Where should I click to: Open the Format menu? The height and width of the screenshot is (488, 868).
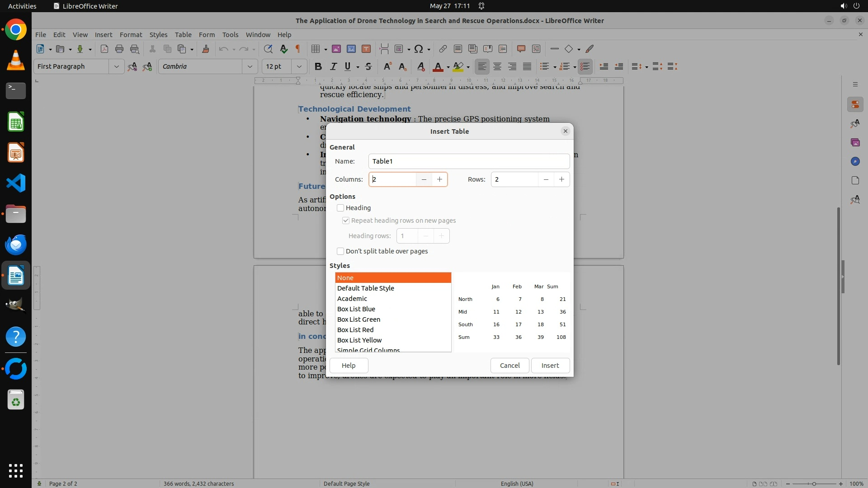(x=131, y=34)
